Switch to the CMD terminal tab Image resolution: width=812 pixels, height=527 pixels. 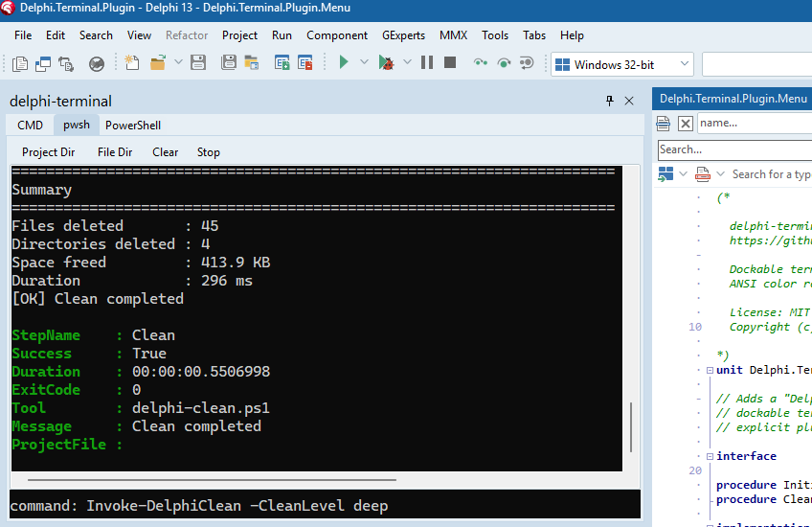[30, 126]
